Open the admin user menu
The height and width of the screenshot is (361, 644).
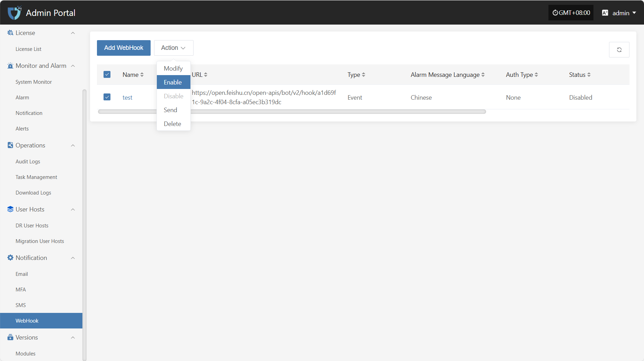[624, 13]
